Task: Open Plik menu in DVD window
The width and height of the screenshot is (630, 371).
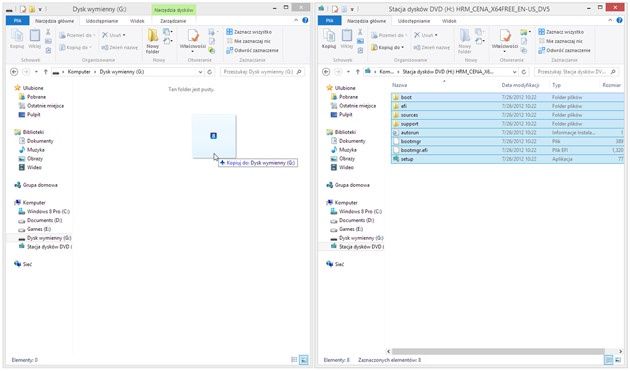Action: (x=329, y=21)
